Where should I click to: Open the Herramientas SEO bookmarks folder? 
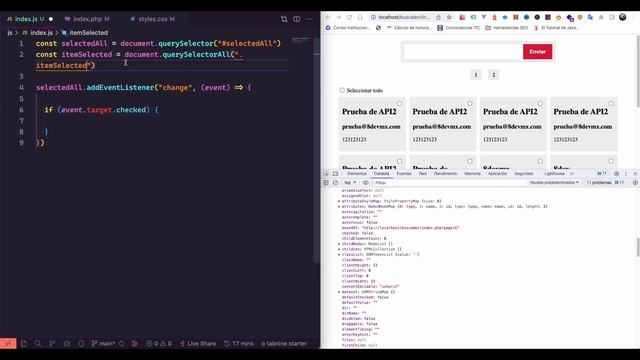(x=507, y=28)
